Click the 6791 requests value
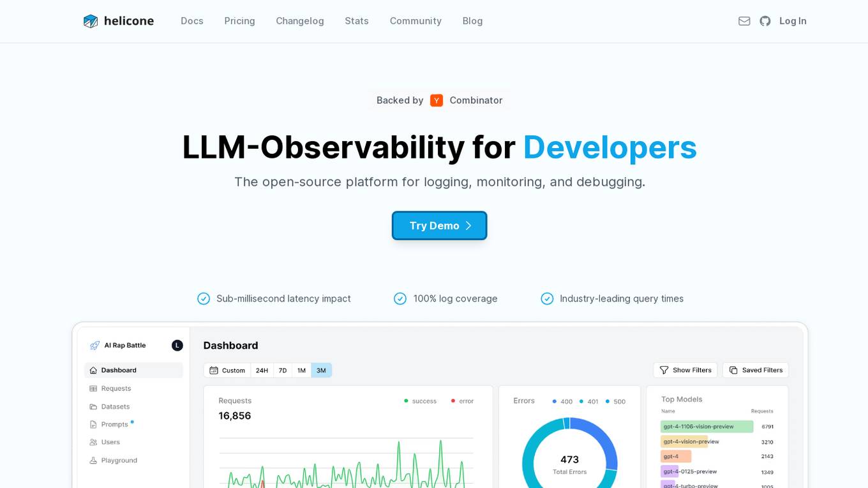The width and height of the screenshot is (868, 488). pyautogui.click(x=767, y=427)
